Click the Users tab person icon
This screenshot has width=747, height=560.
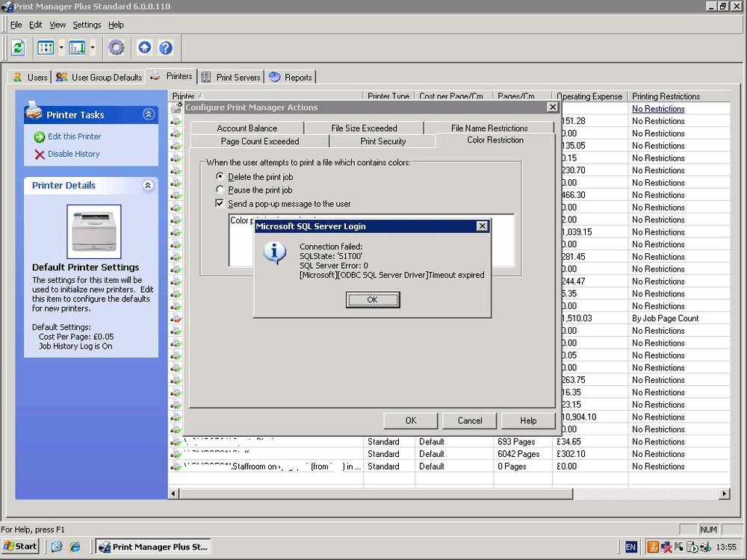click(18, 77)
